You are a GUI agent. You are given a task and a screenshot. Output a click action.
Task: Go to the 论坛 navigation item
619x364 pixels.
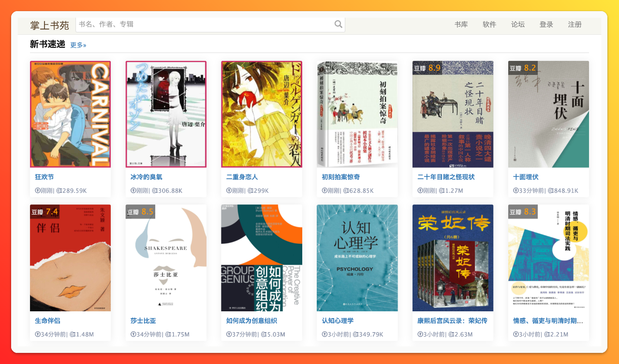518,25
